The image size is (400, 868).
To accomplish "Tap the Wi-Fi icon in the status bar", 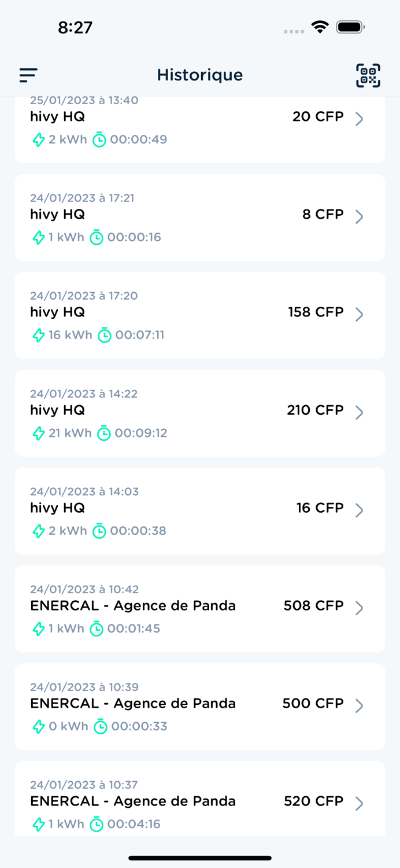I will (x=320, y=26).
